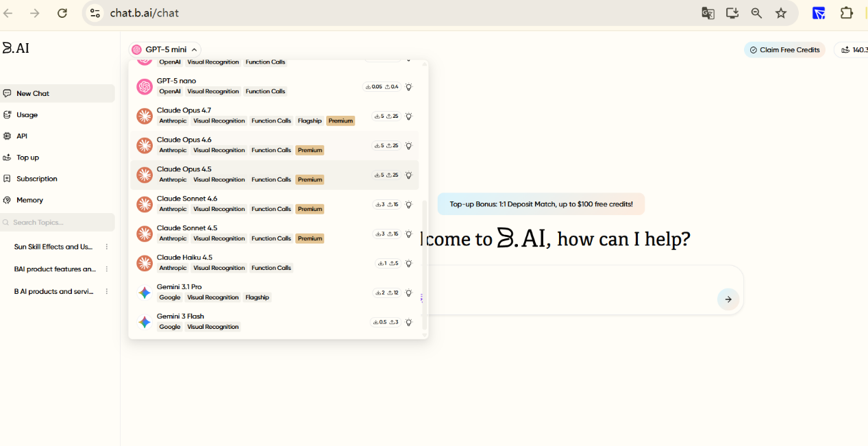This screenshot has width=868, height=446.
Task: Click Anthropic logo beside Claude Opus 4.7
Action: pos(145,116)
